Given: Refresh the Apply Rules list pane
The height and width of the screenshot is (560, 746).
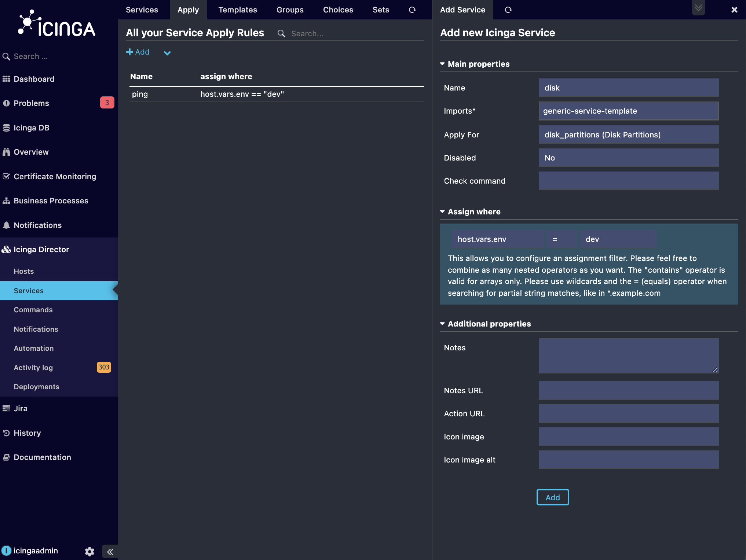Looking at the screenshot, I should (x=412, y=10).
